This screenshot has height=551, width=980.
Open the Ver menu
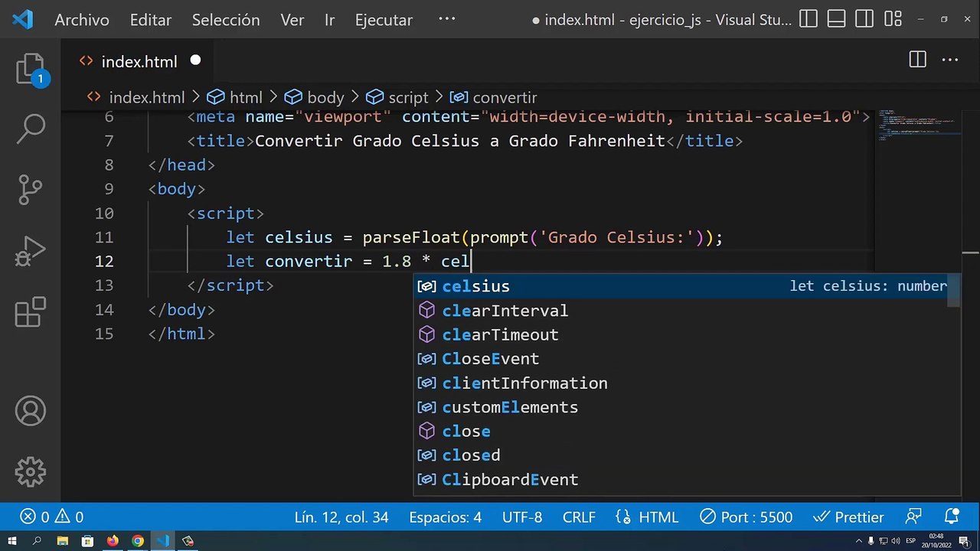(x=292, y=20)
